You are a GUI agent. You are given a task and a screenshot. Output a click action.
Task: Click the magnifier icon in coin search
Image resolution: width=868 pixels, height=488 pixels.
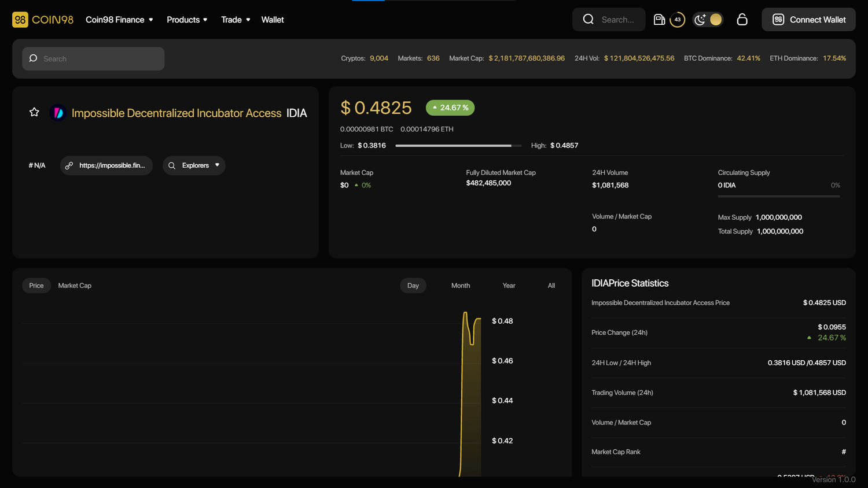tap(33, 58)
